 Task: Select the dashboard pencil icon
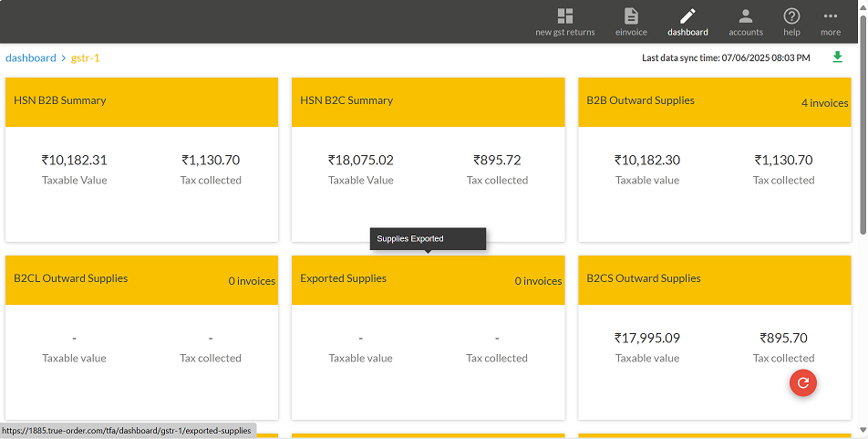(687, 16)
